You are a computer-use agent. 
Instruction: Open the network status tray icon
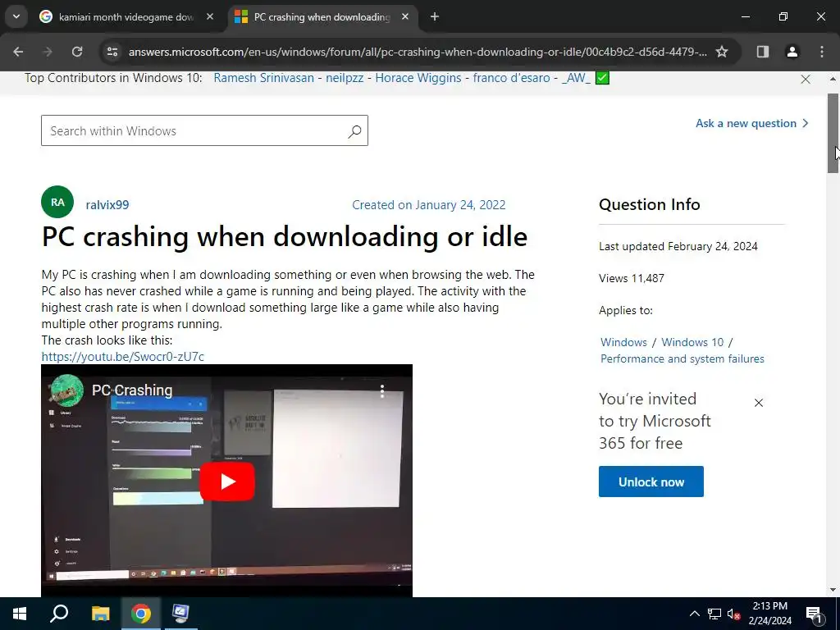coord(714,614)
